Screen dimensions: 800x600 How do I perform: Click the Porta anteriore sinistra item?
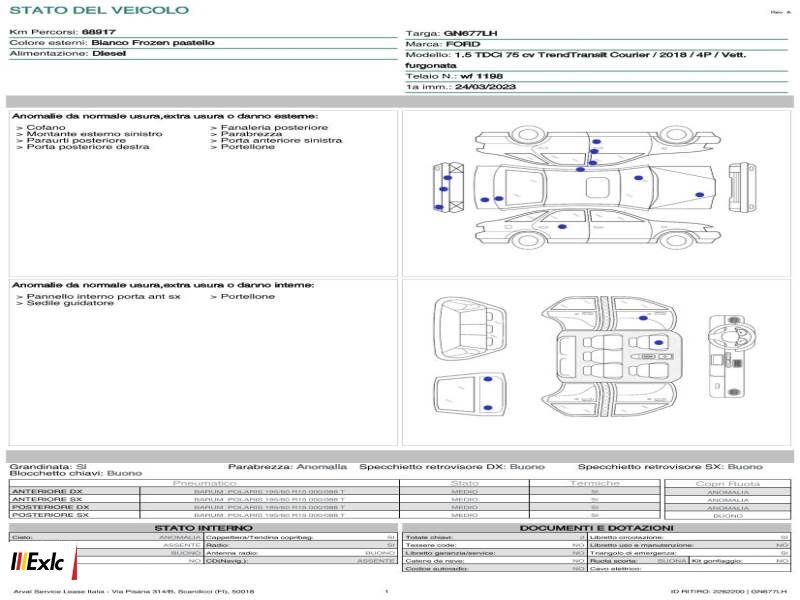click(x=281, y=140)
